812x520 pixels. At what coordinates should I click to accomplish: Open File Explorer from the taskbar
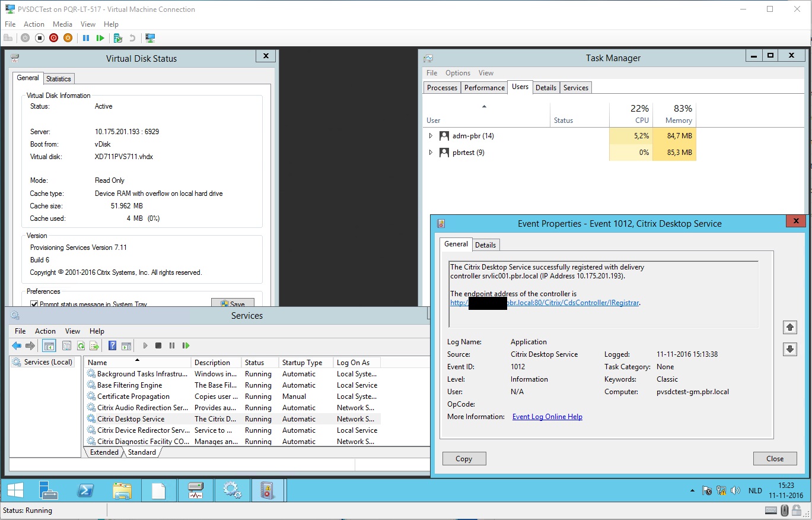tap(122, 491)
